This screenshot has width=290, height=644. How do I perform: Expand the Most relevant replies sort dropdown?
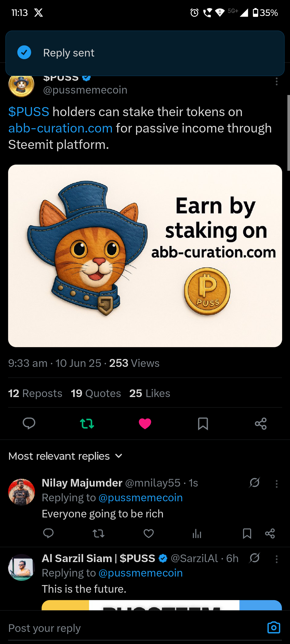click(x=66, y=456)
